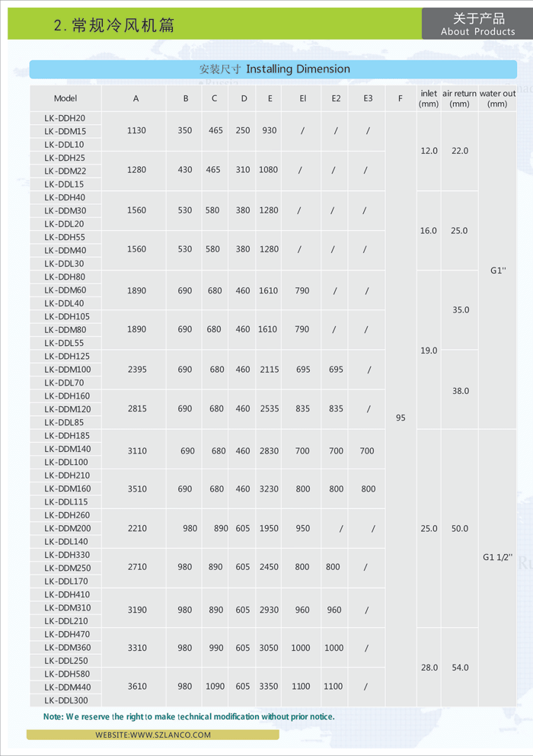Click the 95 value in column F
Screen dimensions: 533x756
click(x=401, y=418)
